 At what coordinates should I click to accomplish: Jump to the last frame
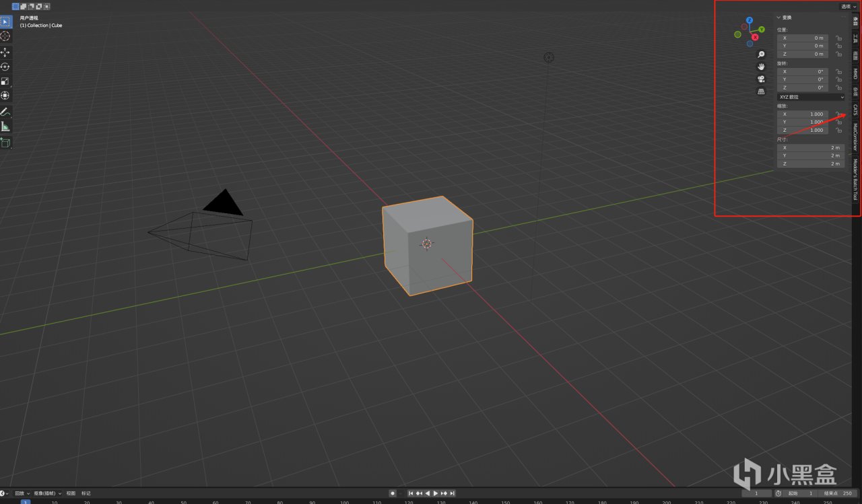coord(452,493)
